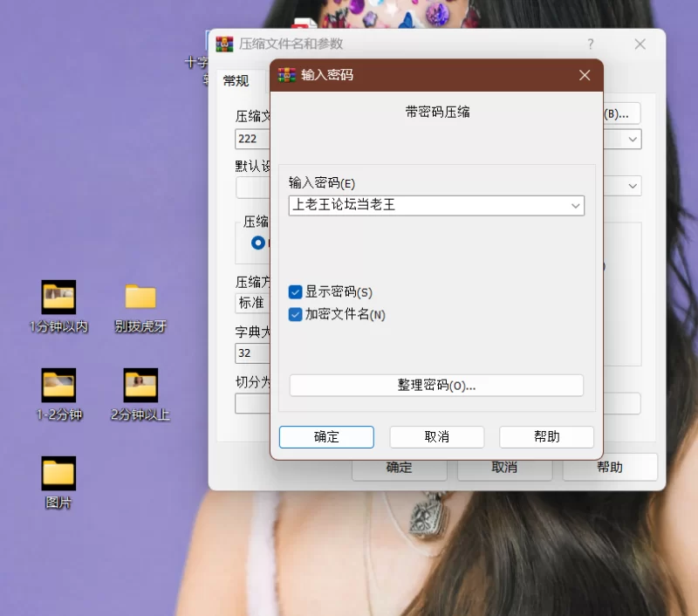Click the ? help icon in title bar
The image size is (698, 616).
(x=590, y=44)
